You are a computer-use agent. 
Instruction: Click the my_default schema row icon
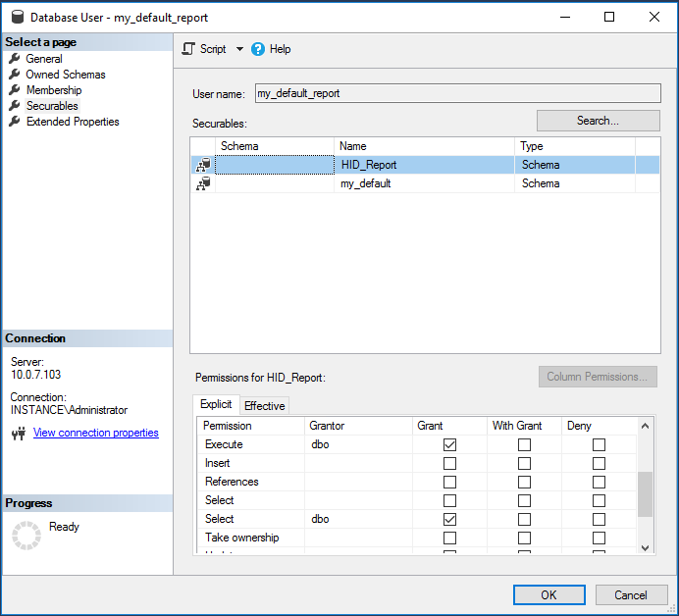(203, 183)
